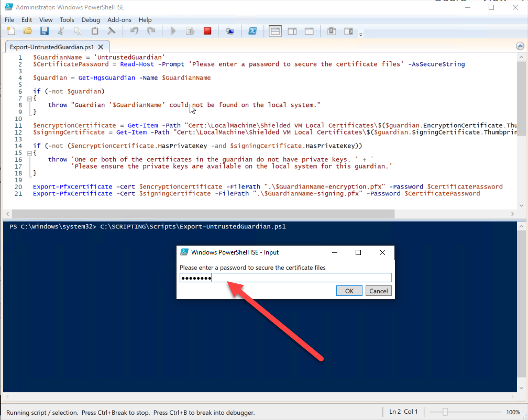The image size is (528, 420).
Task: Click 'UntrustedGuardian' string on line 1
Action: (129, 57)
